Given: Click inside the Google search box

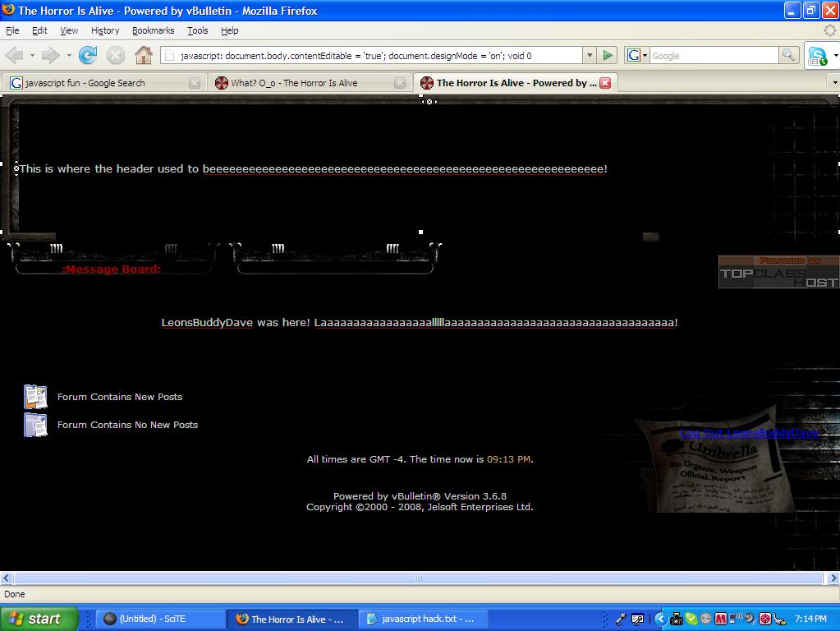Looking at the screenshot, I should [x=713, y=56].
